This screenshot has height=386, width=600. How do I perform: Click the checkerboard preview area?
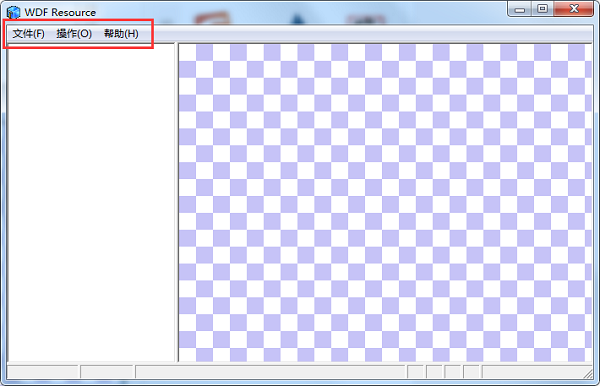[x=385, y=202]
